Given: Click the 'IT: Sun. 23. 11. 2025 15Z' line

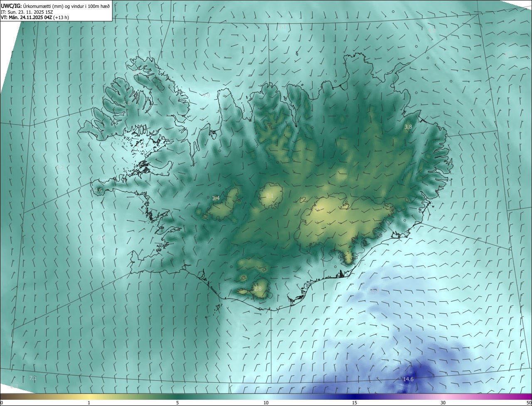Looking at the screenshot, I should click(x=27, y=12).
